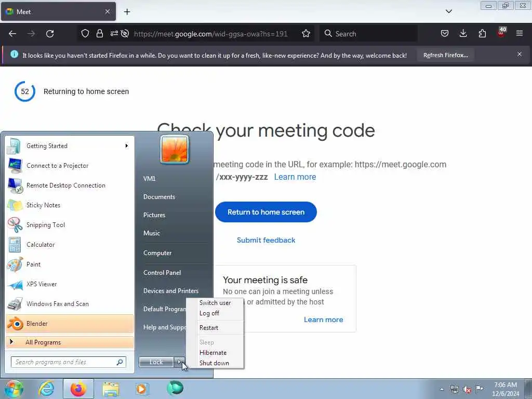Launch Paint
Screen dimensions: 532x399
(70, 264)
